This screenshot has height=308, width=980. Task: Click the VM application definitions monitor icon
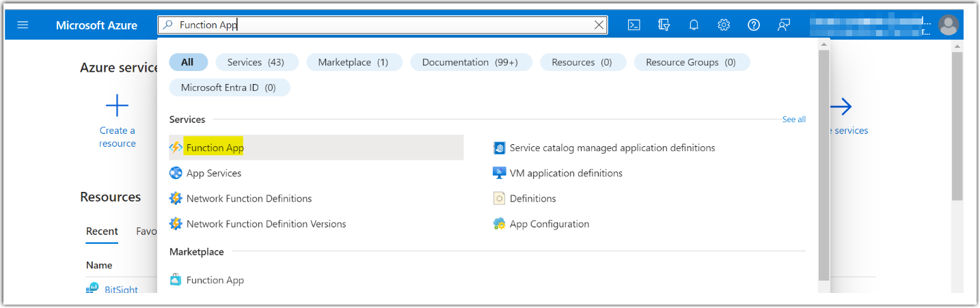[x=499, y=173]
